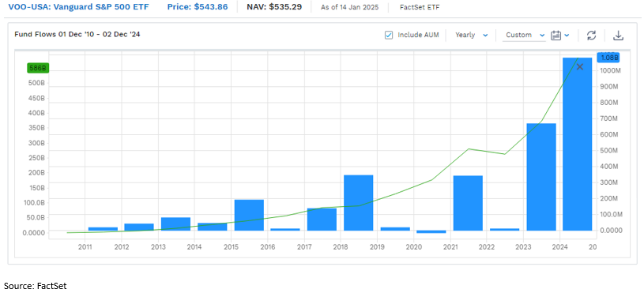
Task: Select the 2021 fund flow bar
Action: point(468,203)
